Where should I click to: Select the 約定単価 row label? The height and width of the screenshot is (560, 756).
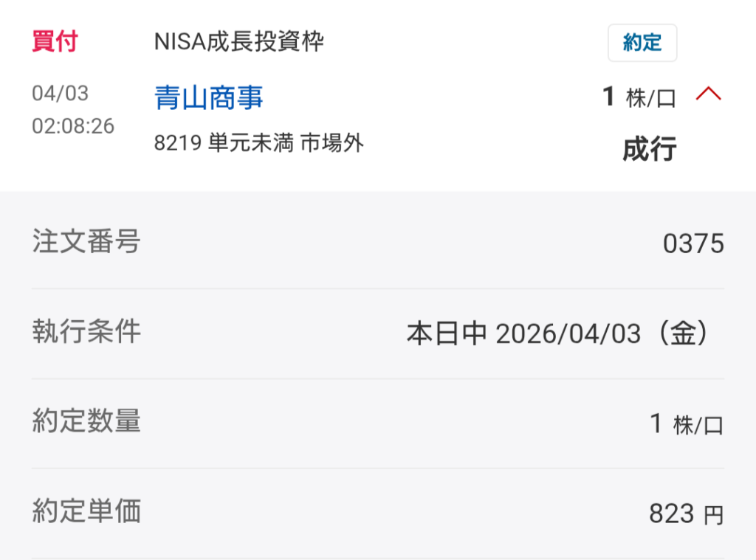[x=86, y=512]
